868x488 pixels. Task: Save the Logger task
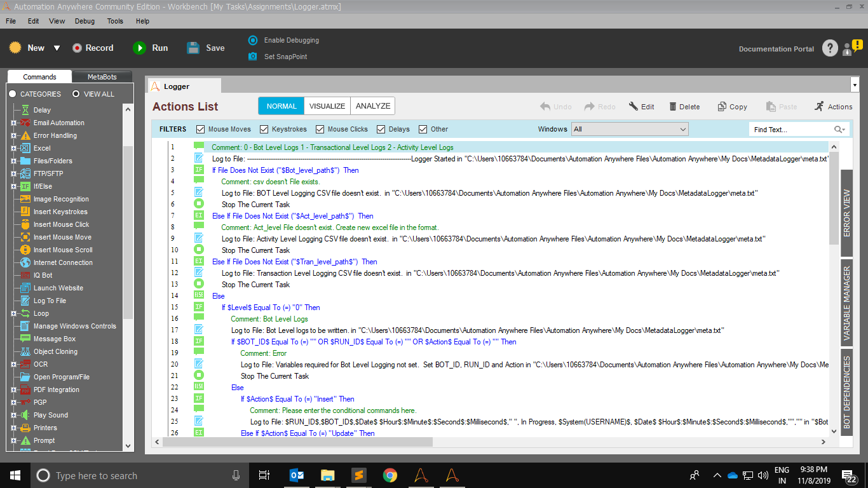click(x=194, y=48)
